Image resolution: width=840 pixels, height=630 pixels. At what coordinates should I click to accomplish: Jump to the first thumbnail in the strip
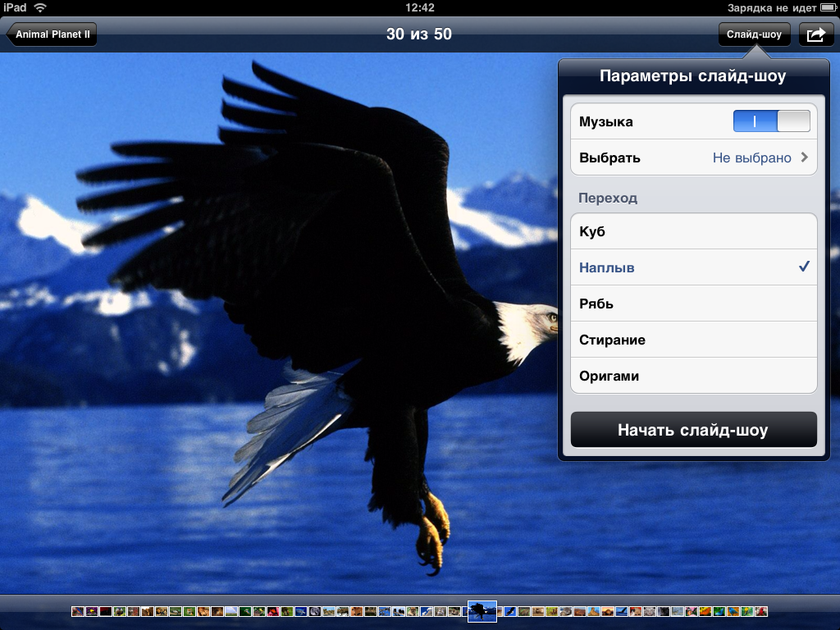click(78, 611)
